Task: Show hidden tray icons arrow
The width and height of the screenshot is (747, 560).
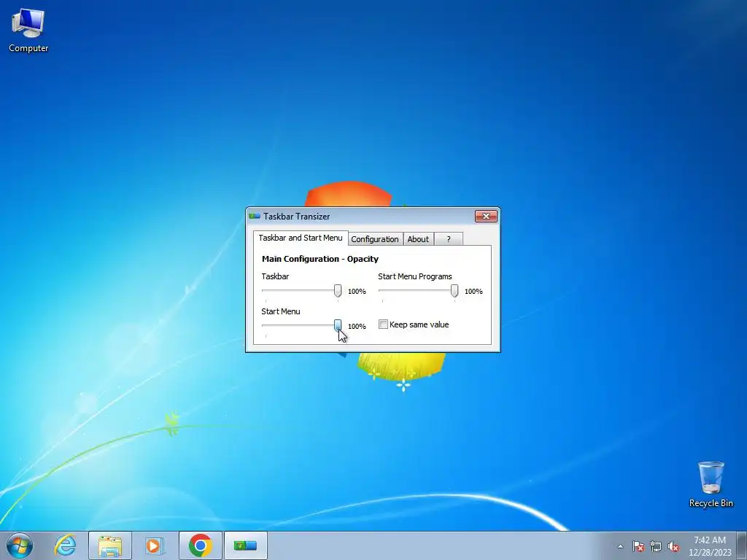Action: (x=620, y=546)
